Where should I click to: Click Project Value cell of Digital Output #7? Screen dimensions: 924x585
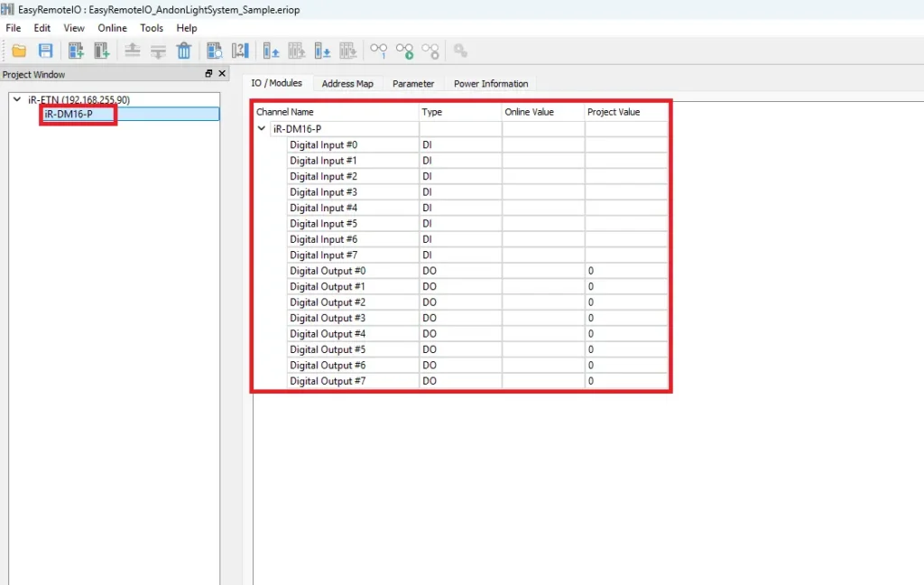tap(626, 381)
